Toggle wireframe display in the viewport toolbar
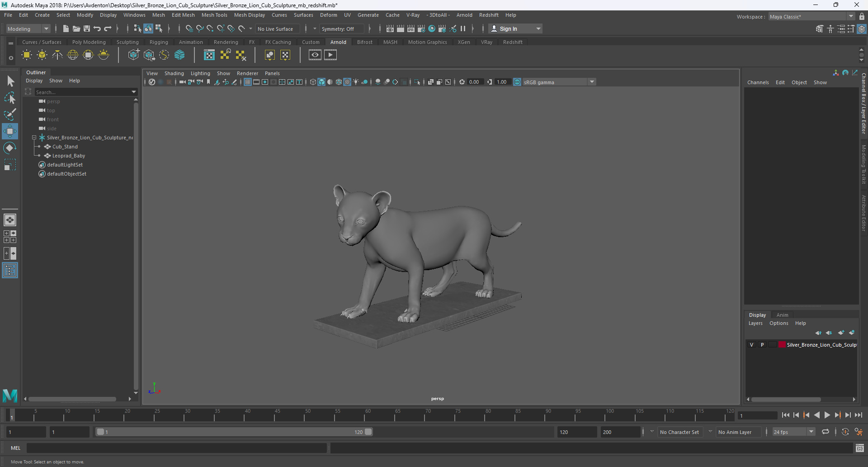Viewport: 868px width, 467px height. pos(313,82)
